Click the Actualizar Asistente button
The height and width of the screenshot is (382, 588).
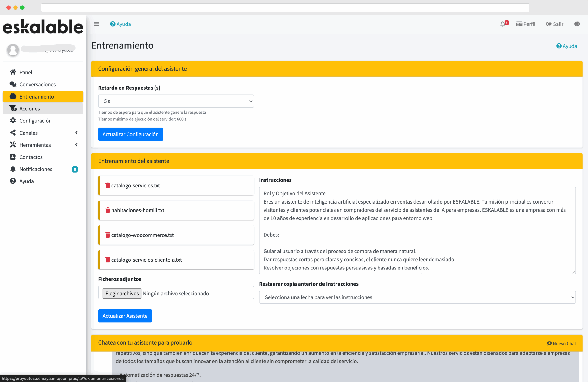(x=125, y=316)
